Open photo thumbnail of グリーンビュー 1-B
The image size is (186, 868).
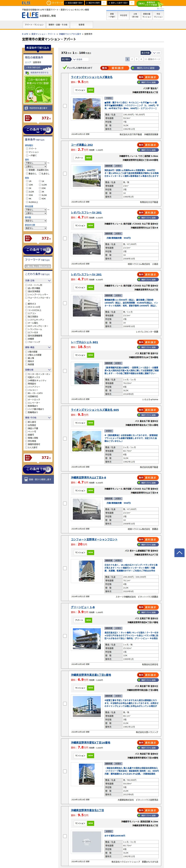tap(87, 639)
